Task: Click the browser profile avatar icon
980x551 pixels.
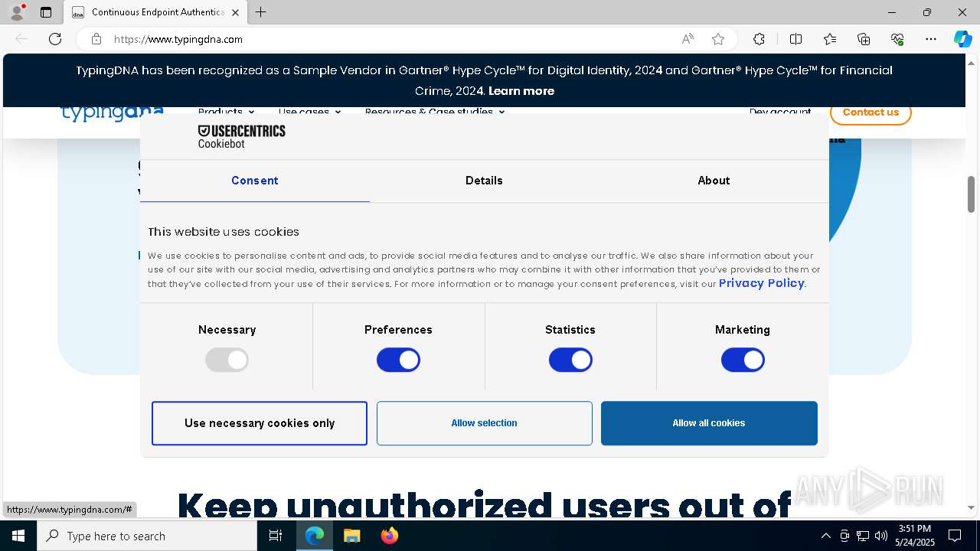Action: click(x=17, y=12)
